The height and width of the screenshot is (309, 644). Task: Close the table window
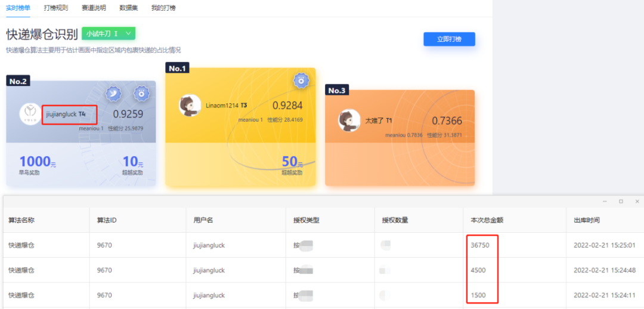pyautogui.click(x=637, y=202)
